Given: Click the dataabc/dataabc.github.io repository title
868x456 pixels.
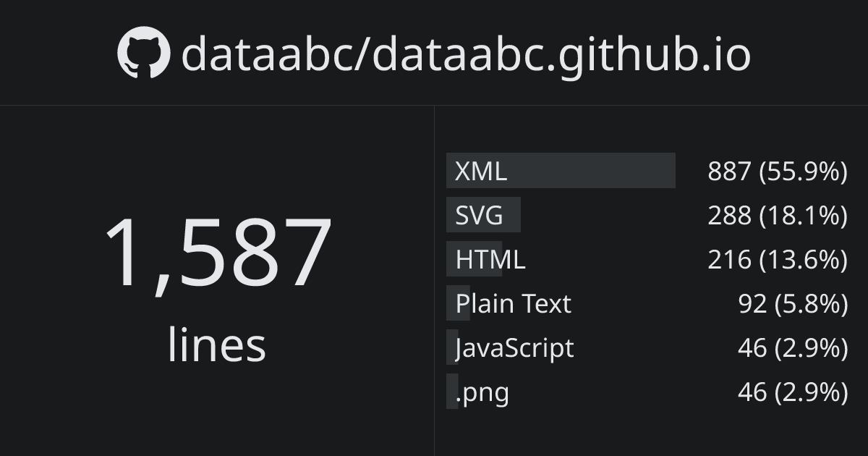Looking at the screenshot, I should [466, 54].
